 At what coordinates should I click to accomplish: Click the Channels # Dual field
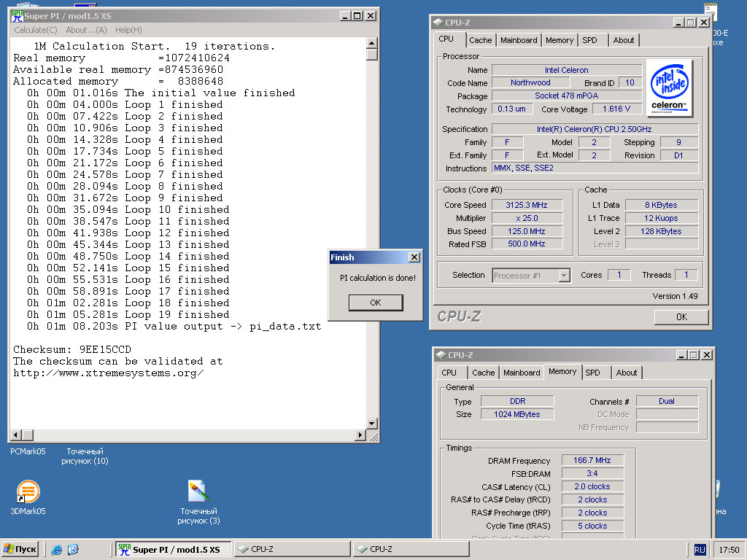667,402
